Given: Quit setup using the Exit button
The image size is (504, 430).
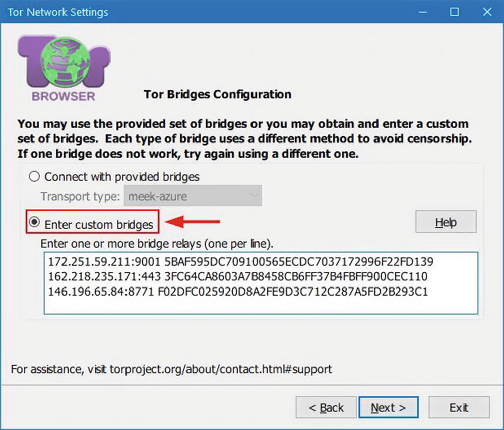Looking at the screenshot, I should point(459,407).
